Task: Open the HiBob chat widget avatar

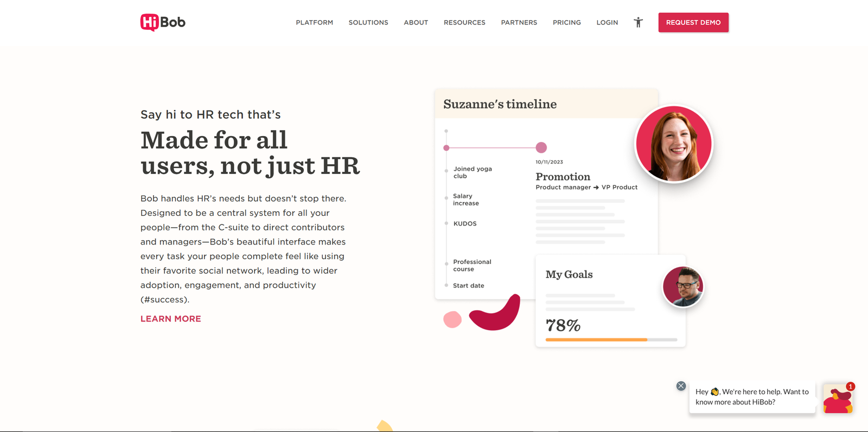Action: [x=838, y=398]
